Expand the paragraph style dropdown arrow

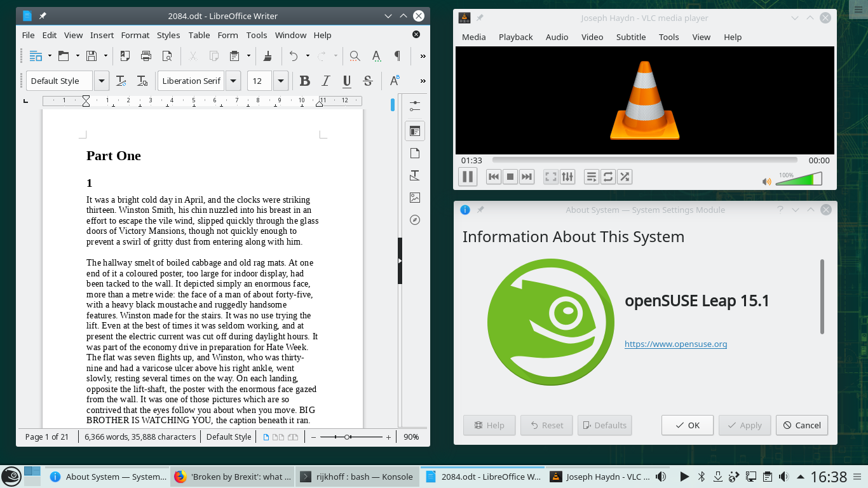[102, 81]
